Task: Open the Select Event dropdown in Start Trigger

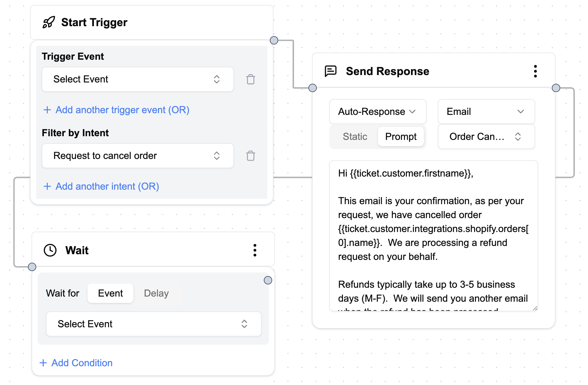Action: (x=137, y=79)
